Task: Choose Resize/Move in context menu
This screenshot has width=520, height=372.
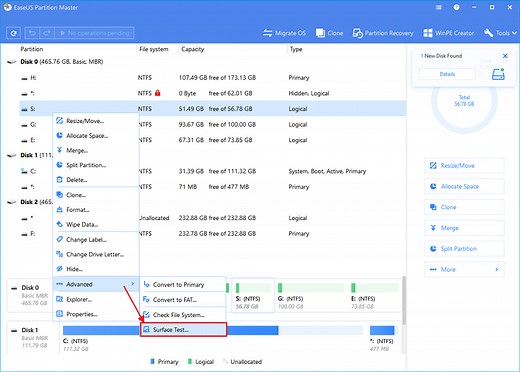Action: pyautogui.click(x=96, y=121)
